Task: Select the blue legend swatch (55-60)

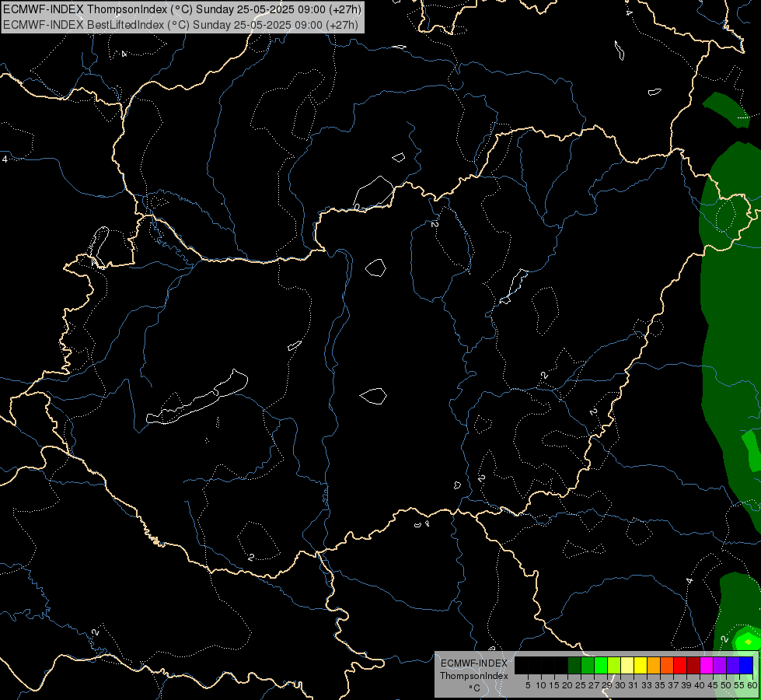Action: point(746,665)
